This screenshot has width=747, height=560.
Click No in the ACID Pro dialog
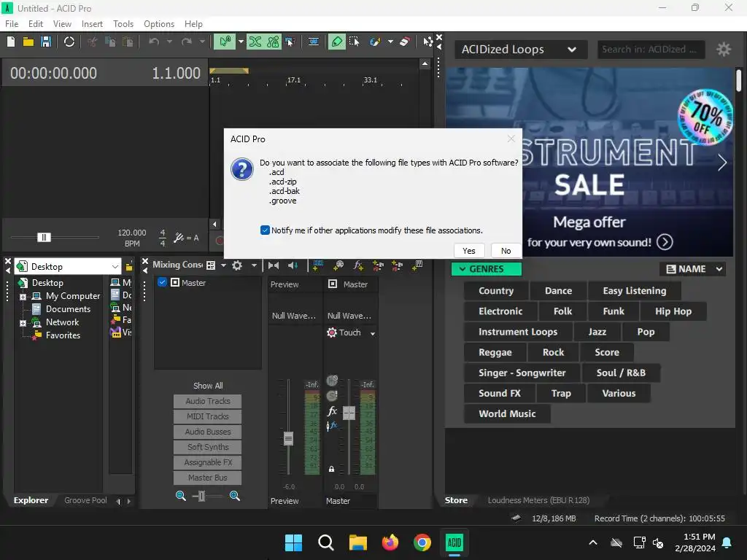(506, 251)
